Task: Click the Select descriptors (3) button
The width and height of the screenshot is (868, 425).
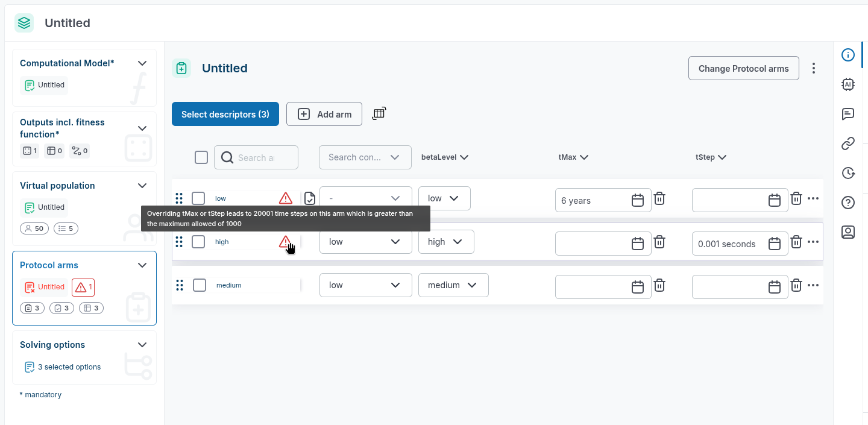Action: pos(225,114)
